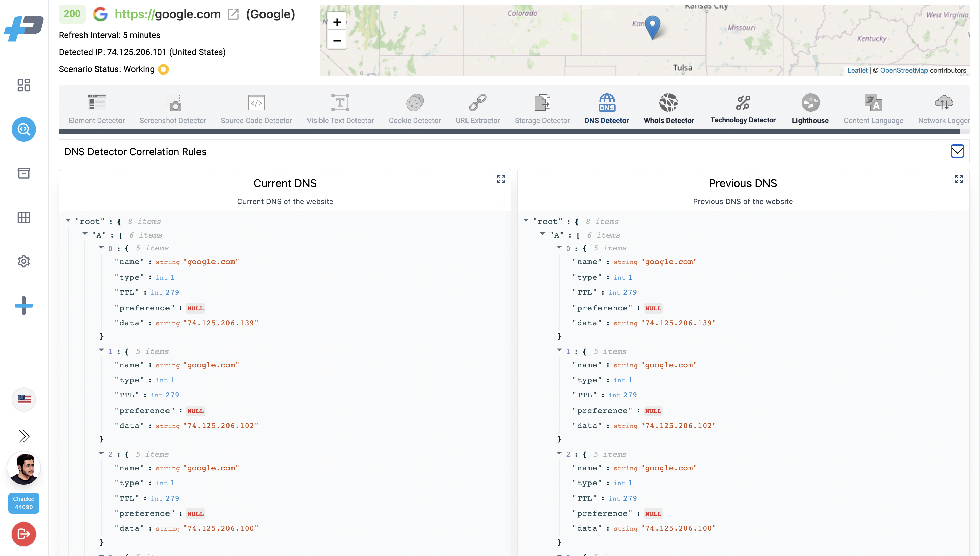Open the table view sidebar icon

click(x=24, y=217)
